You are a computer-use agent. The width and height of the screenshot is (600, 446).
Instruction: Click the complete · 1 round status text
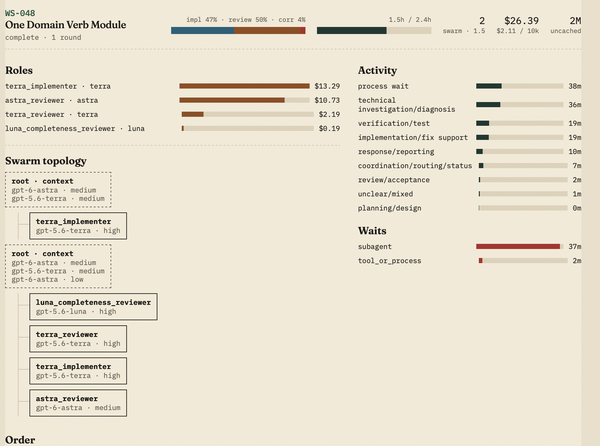click(x=43, y=37)
